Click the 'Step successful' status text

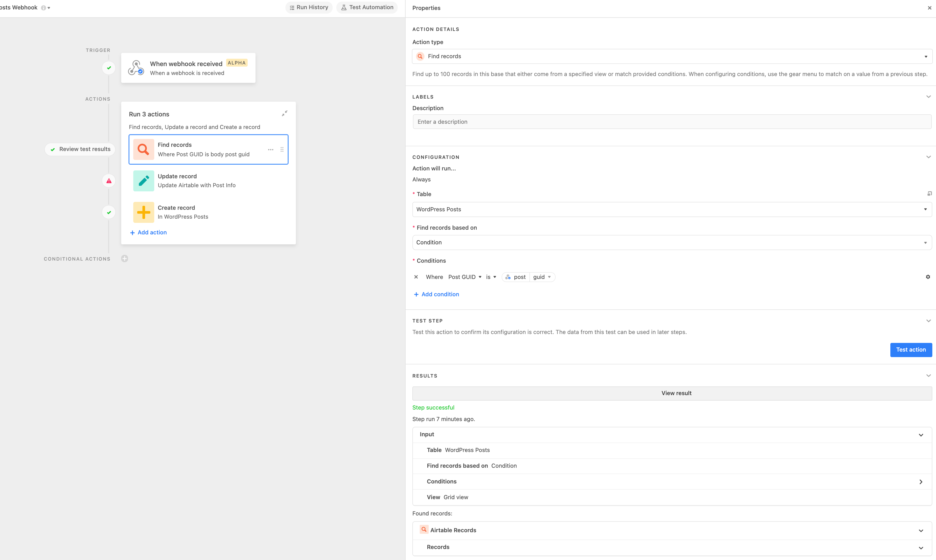[x=433, y=408]
